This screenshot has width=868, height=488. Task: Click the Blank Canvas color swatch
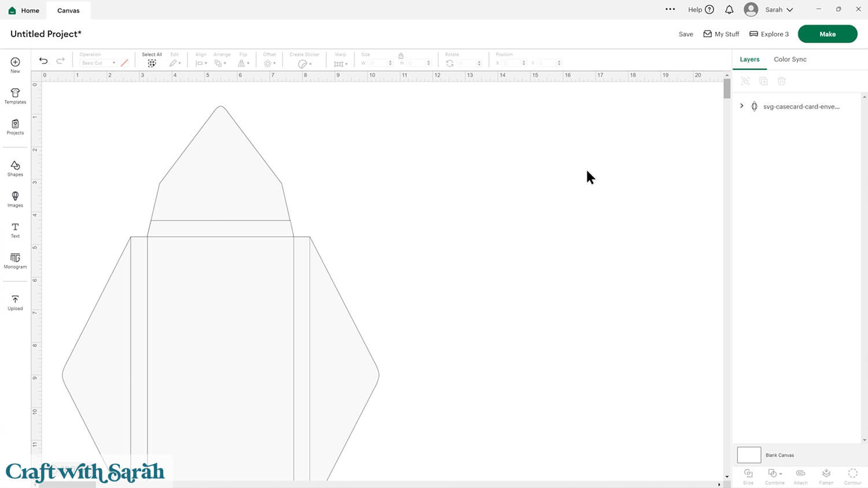(749, 455)
